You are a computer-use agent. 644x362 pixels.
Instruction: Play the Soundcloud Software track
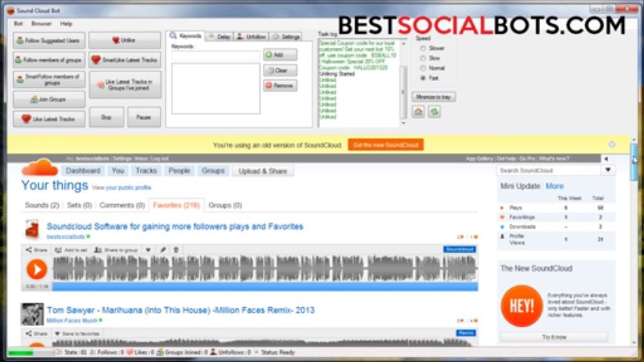pyautogui.click(x=37, y=269)
